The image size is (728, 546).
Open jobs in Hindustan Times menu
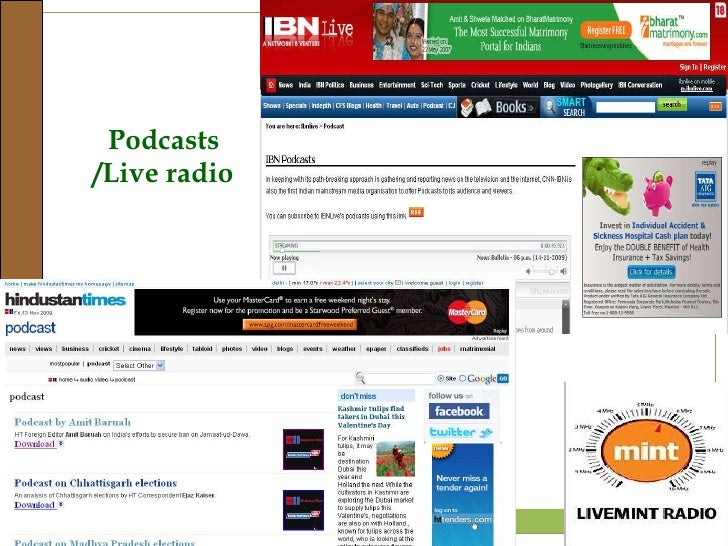click(x=444, y=349)
